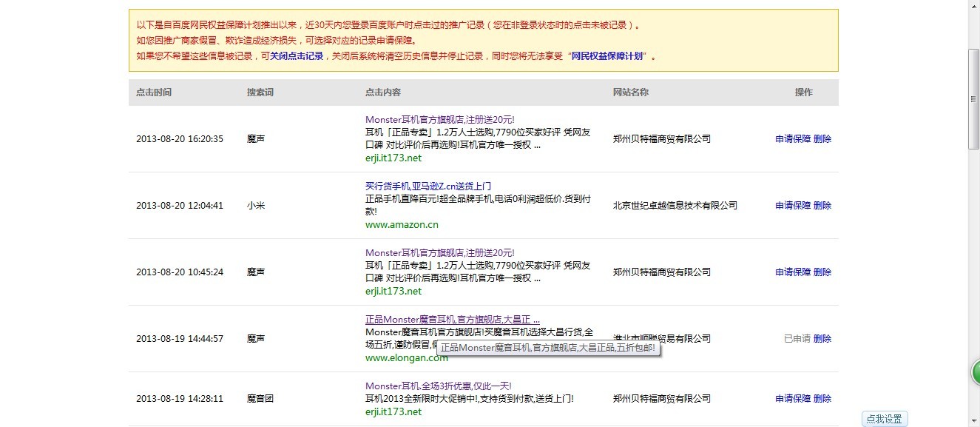Click the 搜索词 column header
The height and width of the screenshot is (427, 980).
coord(260,93)
